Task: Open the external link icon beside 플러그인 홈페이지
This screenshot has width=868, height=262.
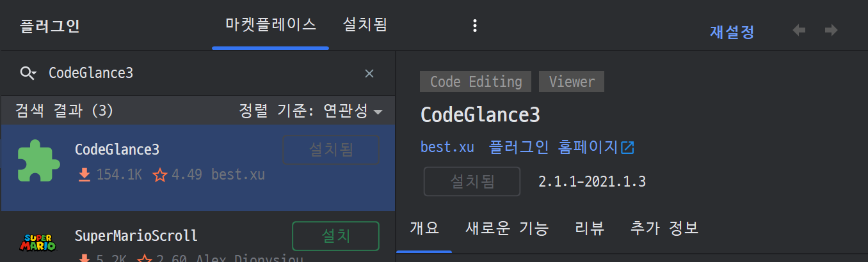Action: tap(627, 148)
